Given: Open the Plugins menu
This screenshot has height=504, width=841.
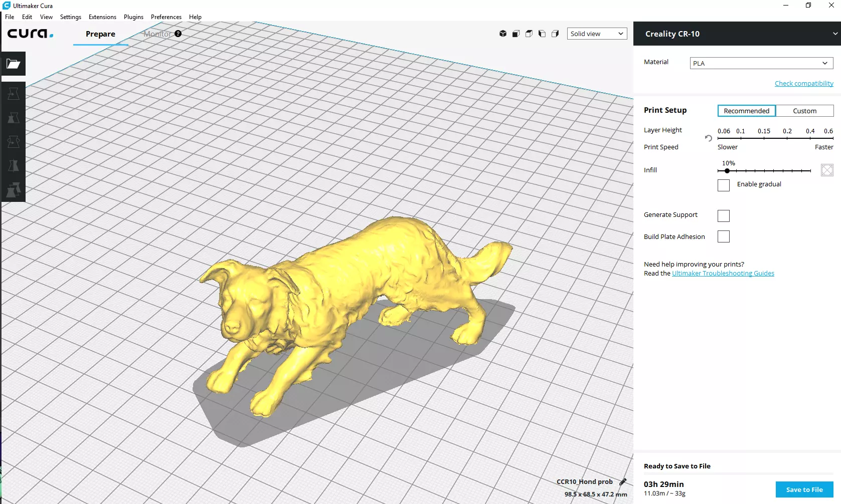Looking at the screenshot, I should point(133,17).
